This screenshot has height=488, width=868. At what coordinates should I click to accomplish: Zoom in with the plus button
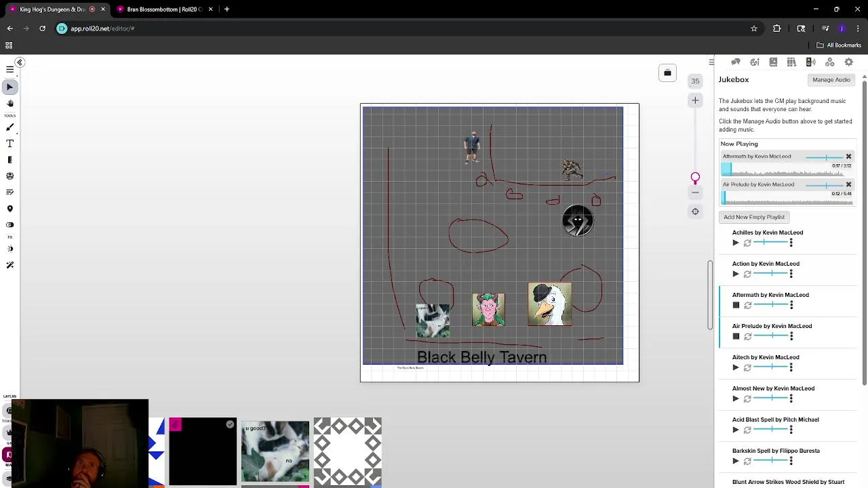(x=695, y=100)
